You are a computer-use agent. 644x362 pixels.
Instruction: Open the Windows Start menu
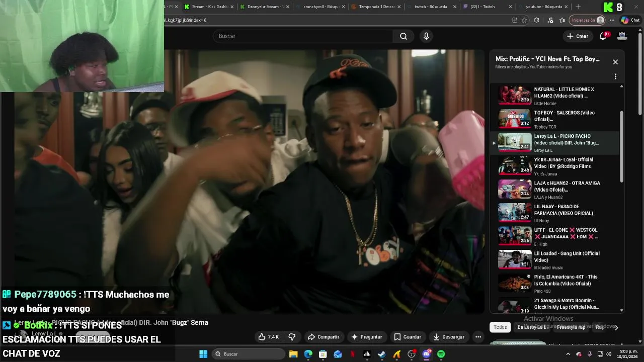point(203,354)
